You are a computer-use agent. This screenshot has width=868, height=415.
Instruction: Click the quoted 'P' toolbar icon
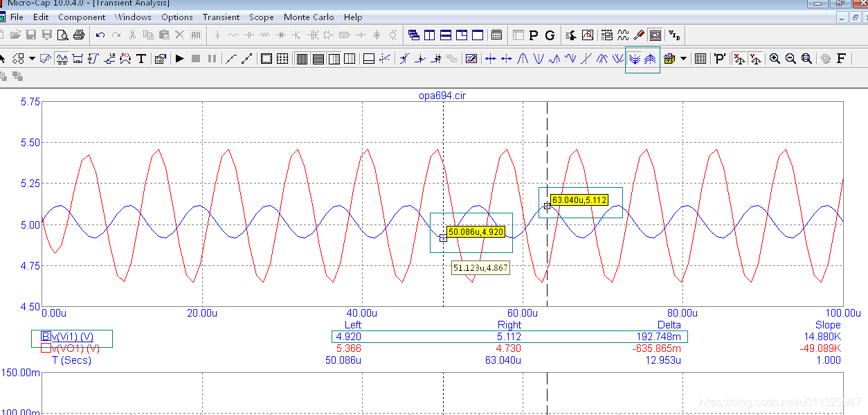[720, 59]
